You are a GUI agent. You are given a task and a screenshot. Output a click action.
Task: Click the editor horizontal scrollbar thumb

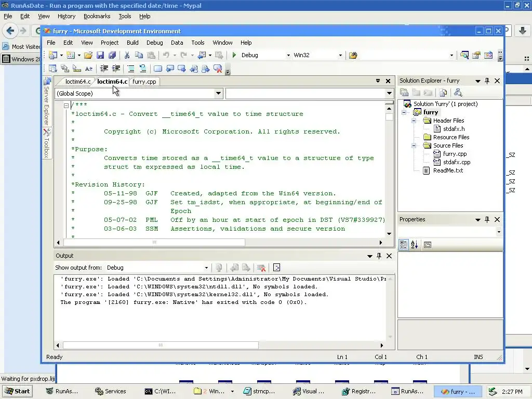[154, 242]
